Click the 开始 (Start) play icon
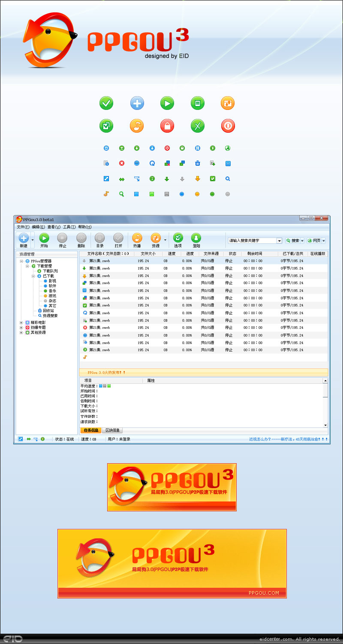This screenshot has height=644, width=343. (x=44, y=237)
